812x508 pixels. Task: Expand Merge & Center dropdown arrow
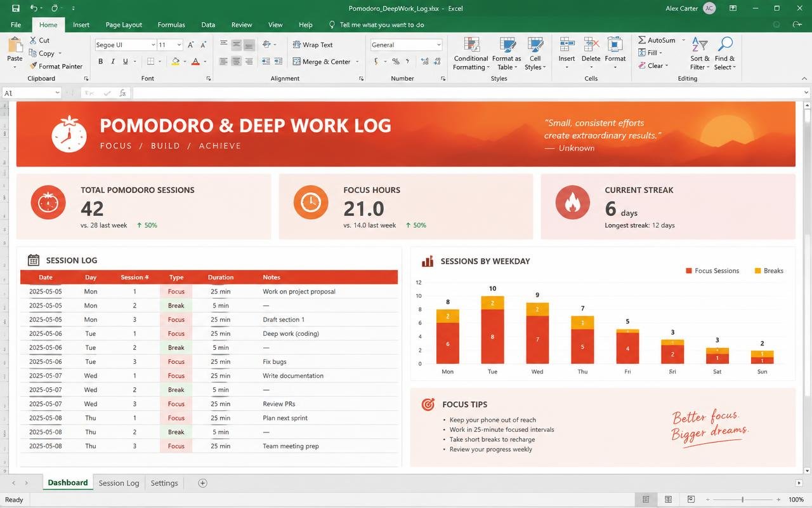[357, 62]
